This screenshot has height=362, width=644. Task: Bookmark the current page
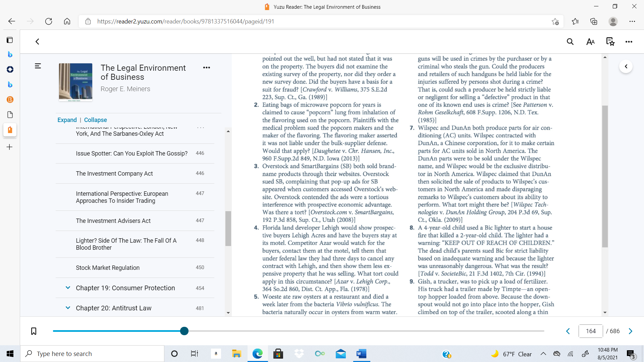(34, 331)
